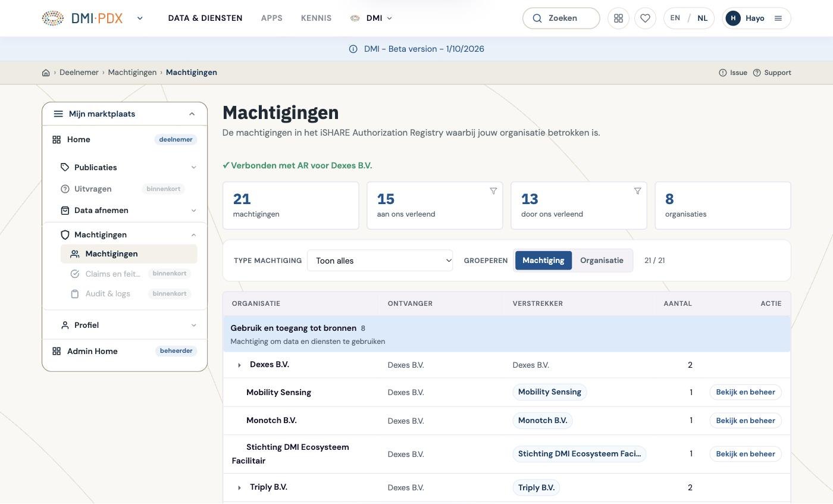The height and width of the screenshot is (504, 833).
Task: Expand the Dexes B.V. row
Action: (239, 365)
